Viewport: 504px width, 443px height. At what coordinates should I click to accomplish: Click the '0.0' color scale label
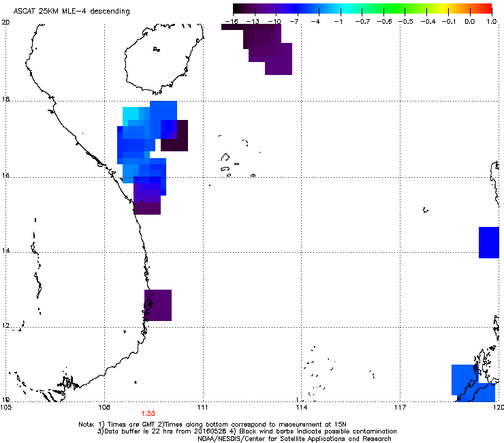470,22
